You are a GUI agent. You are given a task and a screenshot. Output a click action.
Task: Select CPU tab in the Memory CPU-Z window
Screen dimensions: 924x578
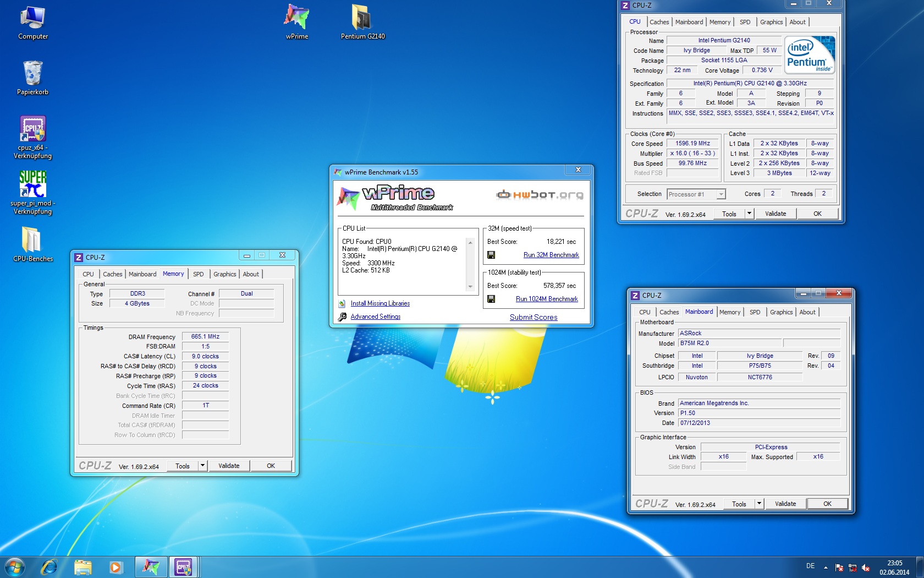[x=88, y=274]
